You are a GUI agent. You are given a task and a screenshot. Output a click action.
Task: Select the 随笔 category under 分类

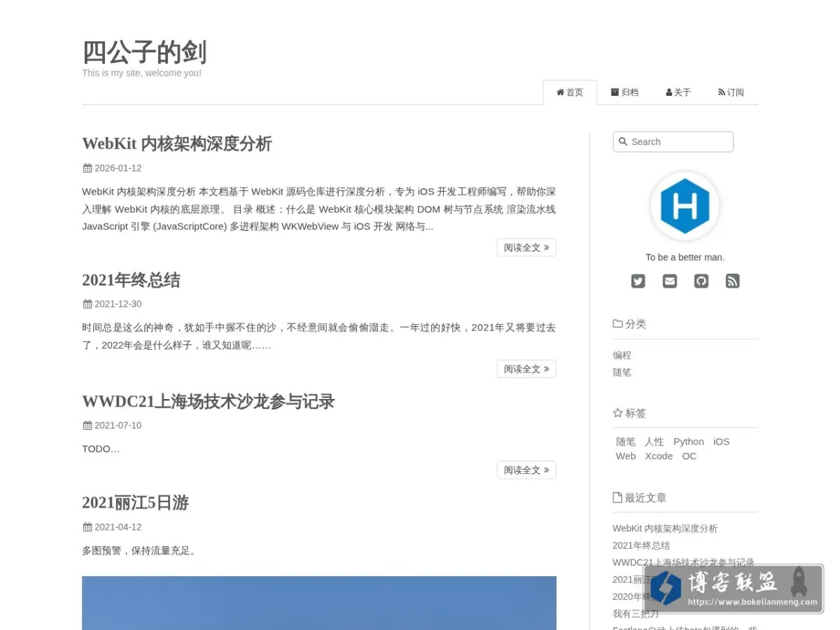pos(622,372)
